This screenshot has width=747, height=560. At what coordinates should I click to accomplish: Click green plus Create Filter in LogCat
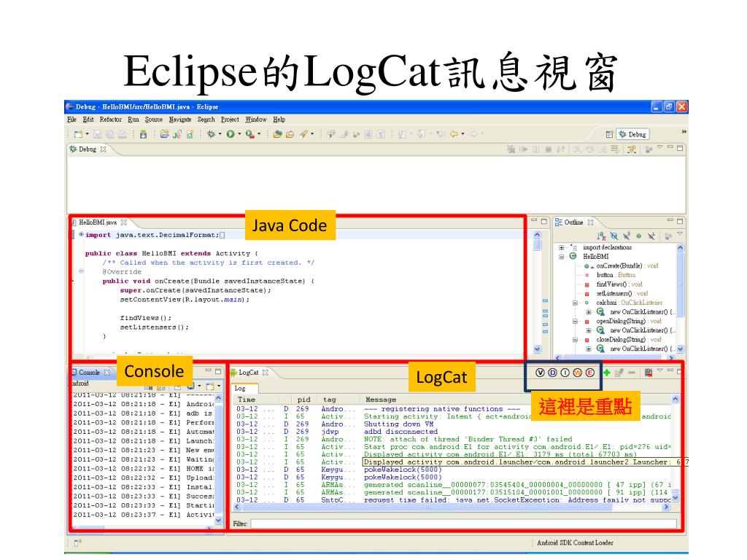click(606, 373)
